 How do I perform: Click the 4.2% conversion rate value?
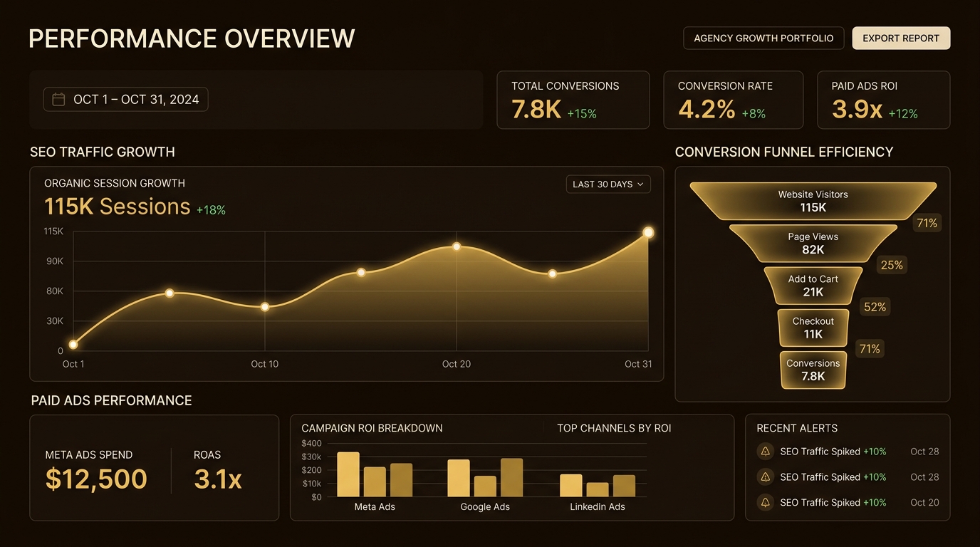click(x=707, y=110)
